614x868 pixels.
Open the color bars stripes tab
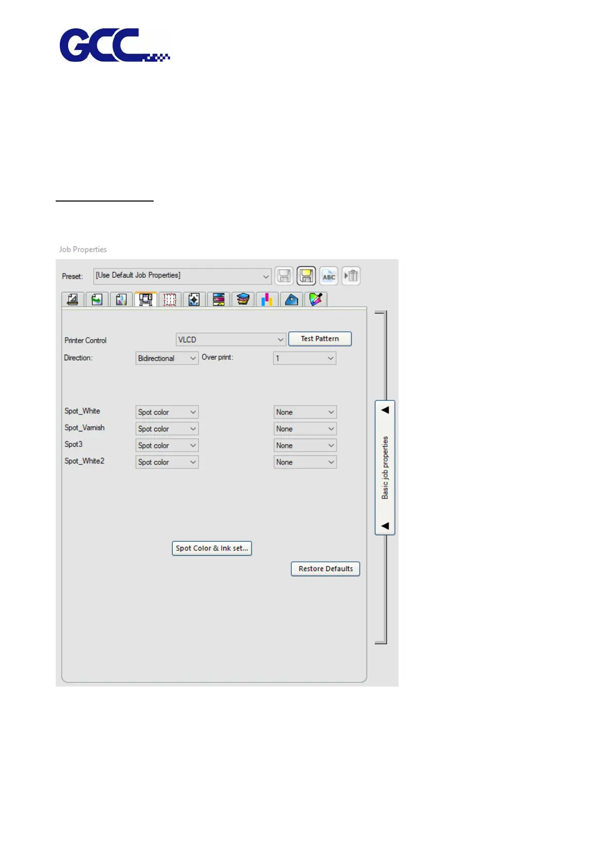click(219, 299)
